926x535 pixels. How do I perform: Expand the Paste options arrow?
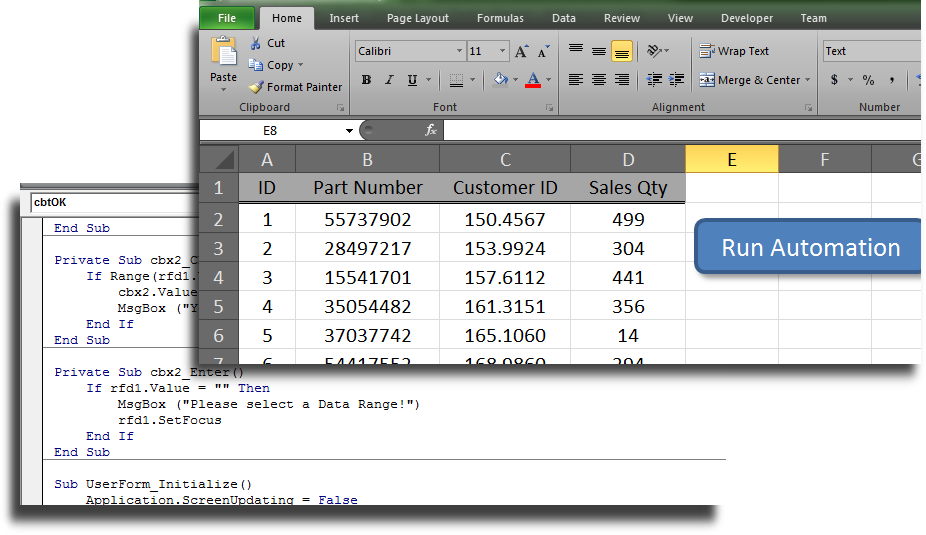[x=223, y=90]
